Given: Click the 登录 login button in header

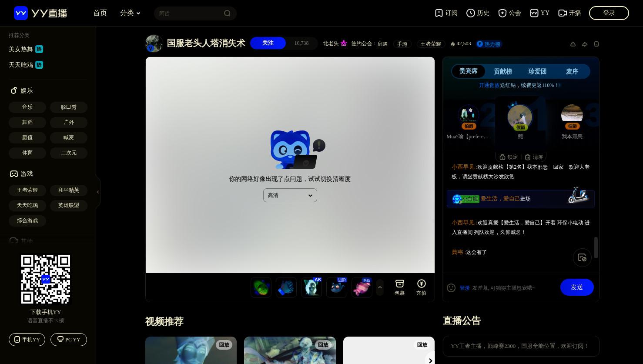Looking at the screenshot, I should point(609,13).
